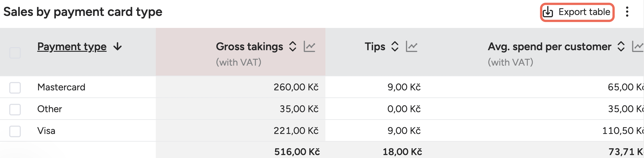Show chart for Gross takings column
The width and height of the screenshot is (644, 158).
pos(310,47)
